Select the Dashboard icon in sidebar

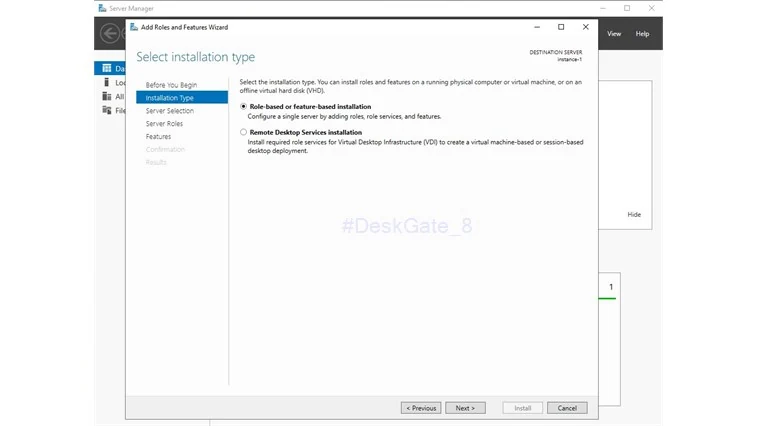pos(107,68)
